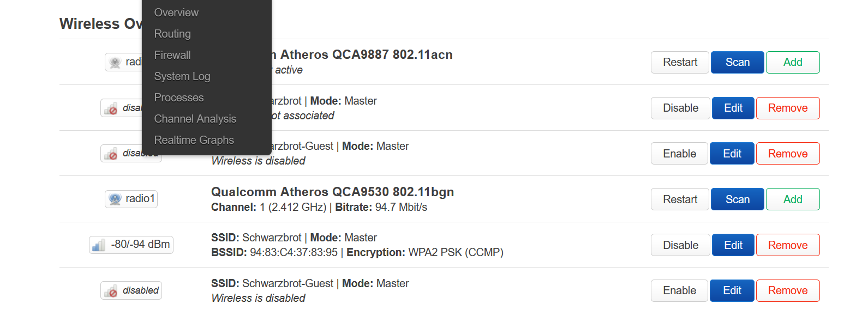The image size is (868, 334).
Task: Add a network on radio1
Action: click(792, 199)
